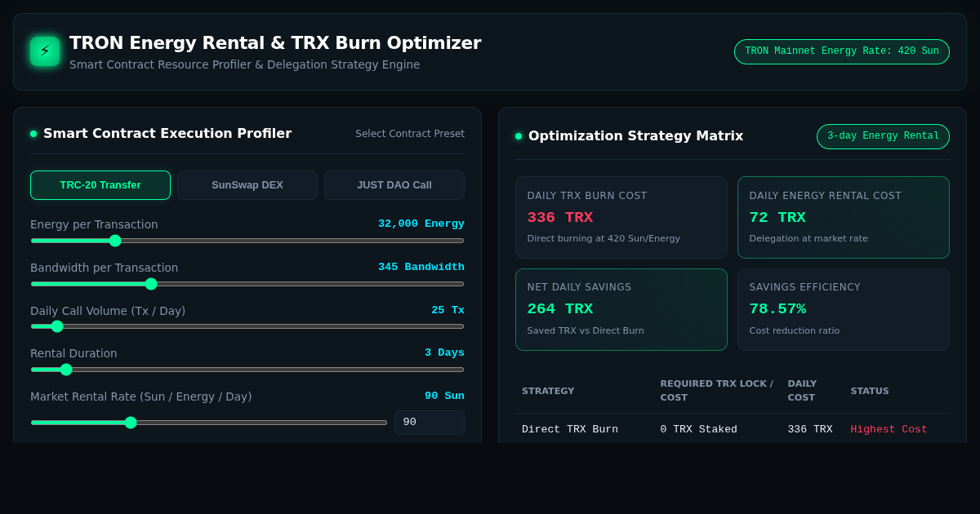Image resolution: width=980 pixels, height=514 pixels.
Task: Click the rental rate input field showing 90
Action: coord(430,423)
